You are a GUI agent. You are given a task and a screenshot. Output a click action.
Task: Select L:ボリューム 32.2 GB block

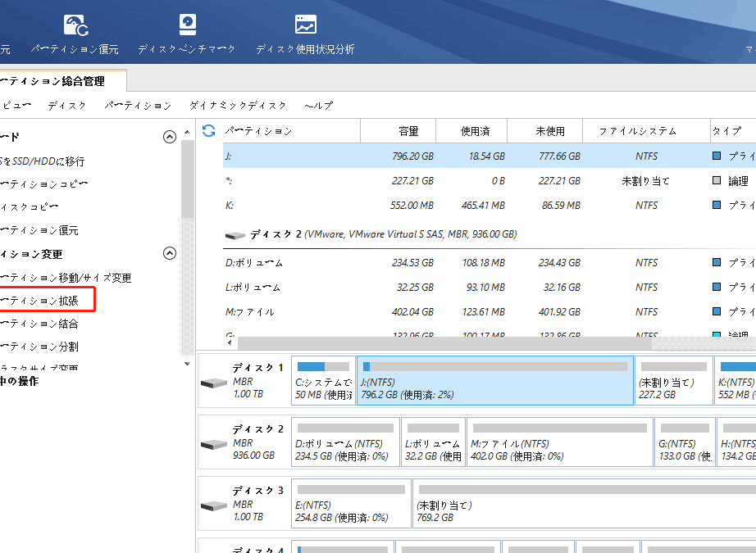[434, 442]
